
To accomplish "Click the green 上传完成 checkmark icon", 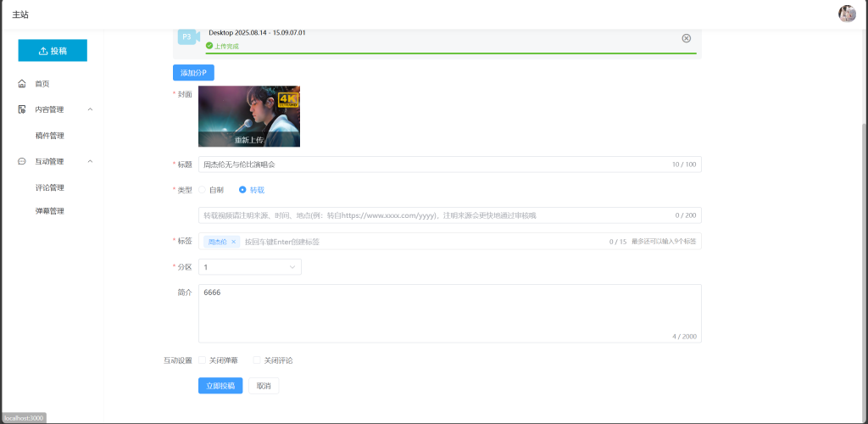I will click(209, 46).
